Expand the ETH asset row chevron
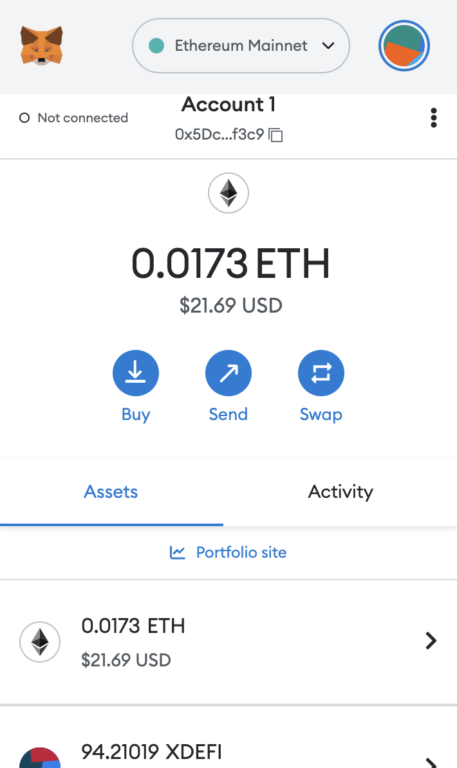The width and height of the screenshot is (457, 768). [431, 641]
